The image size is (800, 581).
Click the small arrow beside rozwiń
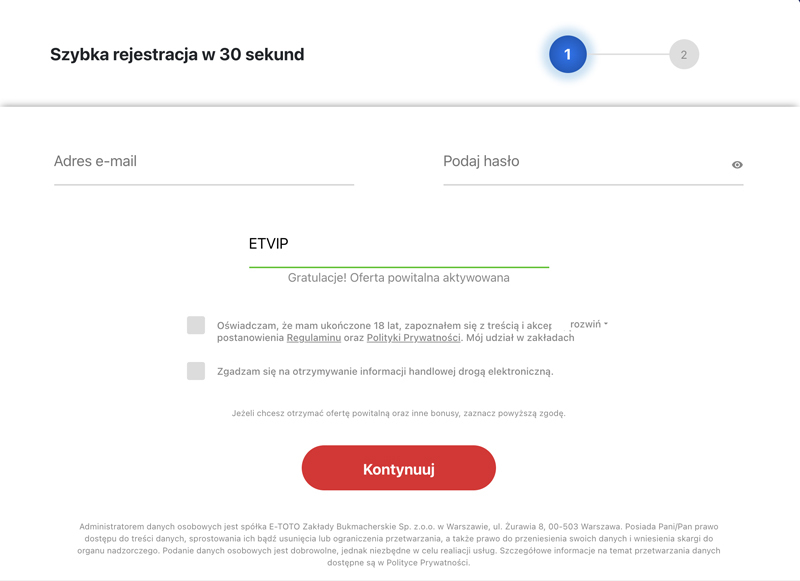pos(606,324)
